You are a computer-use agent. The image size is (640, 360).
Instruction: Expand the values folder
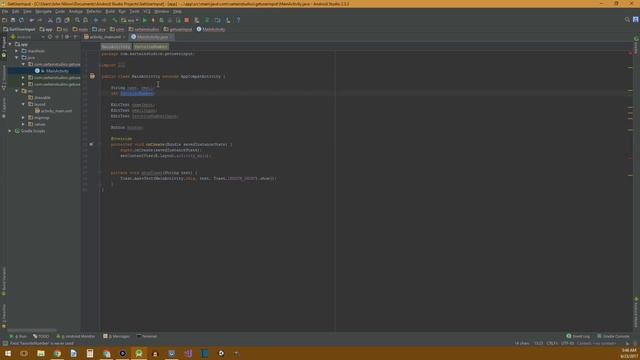coord(23,124)
